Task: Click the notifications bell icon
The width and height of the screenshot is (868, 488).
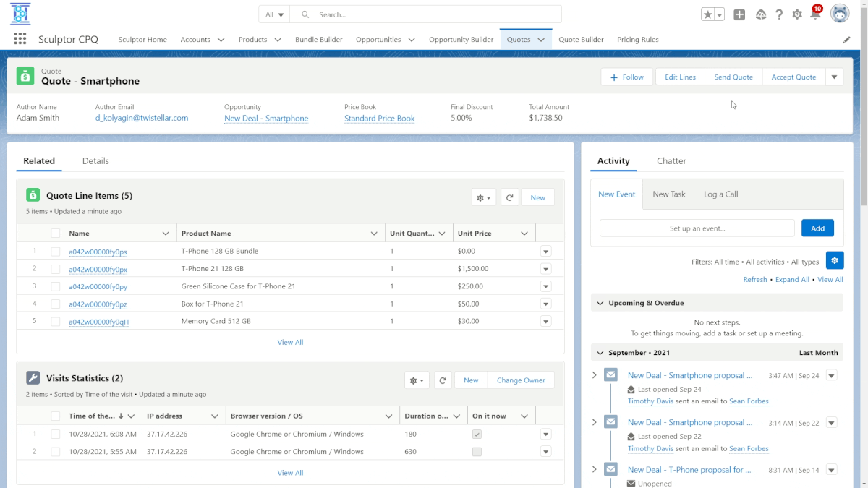Action: (x=815, y=14)
